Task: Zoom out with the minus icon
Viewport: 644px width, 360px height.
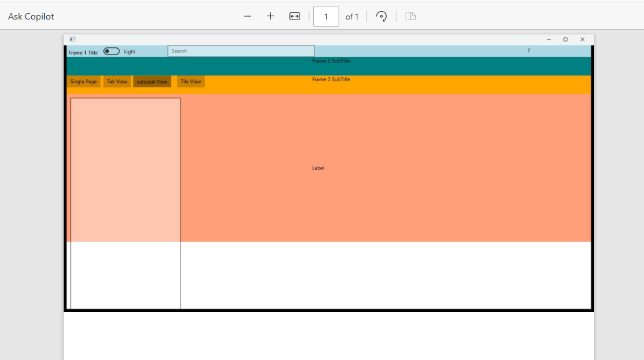Action: [x=247, y=16]
